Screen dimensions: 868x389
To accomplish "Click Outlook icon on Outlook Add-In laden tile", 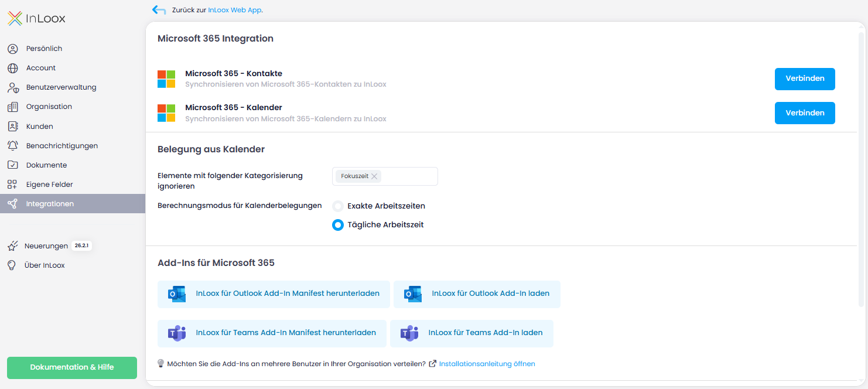I will 413,294.
